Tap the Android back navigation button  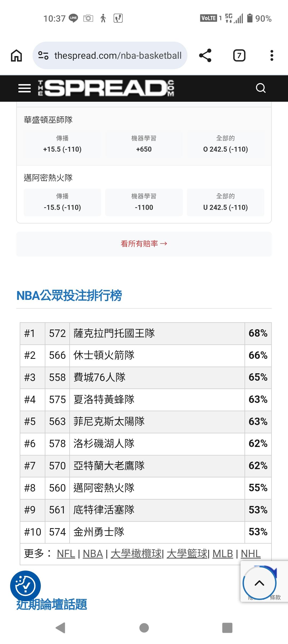coord(61,628)
